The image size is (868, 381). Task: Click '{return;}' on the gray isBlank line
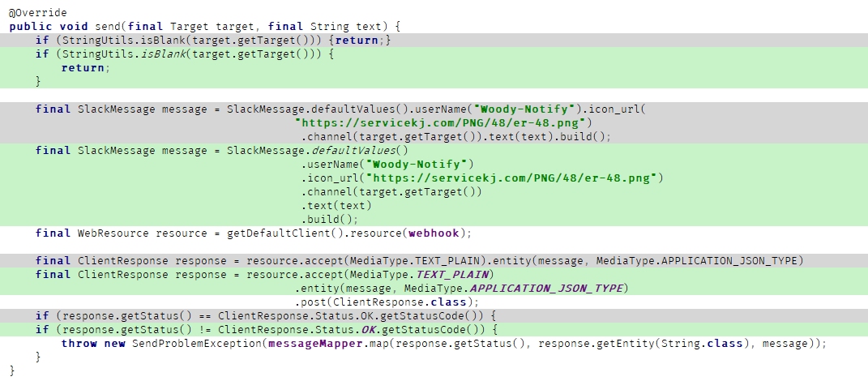360,41
